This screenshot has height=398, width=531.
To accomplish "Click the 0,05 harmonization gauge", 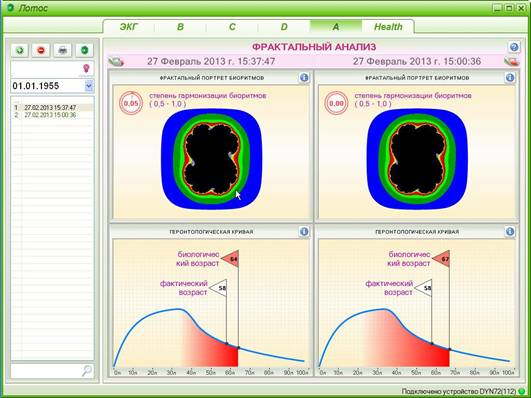I will pyautogui.click(x=131, y=103).
